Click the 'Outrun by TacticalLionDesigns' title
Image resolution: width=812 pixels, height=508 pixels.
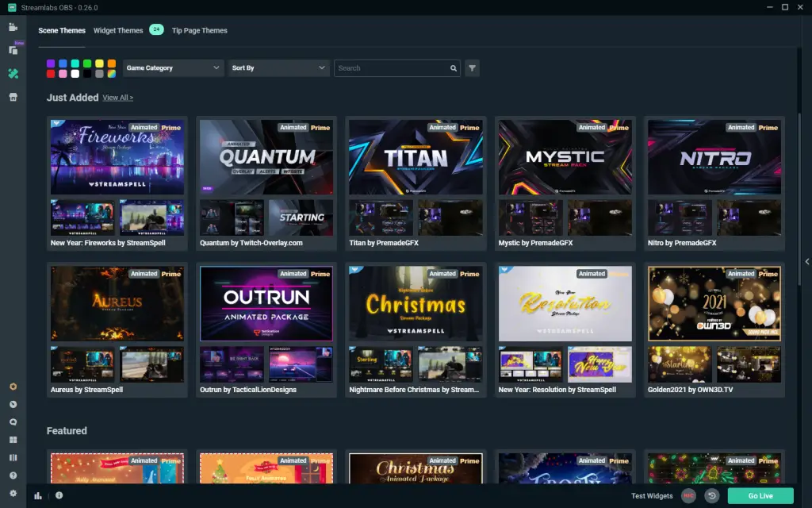tap(248, 389)
